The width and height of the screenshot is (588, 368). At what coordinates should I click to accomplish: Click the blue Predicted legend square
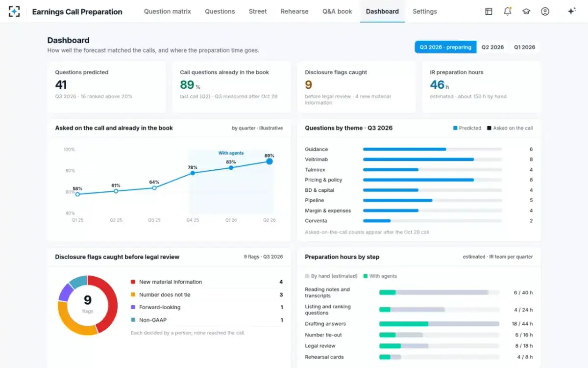click(x=455, y=128)
